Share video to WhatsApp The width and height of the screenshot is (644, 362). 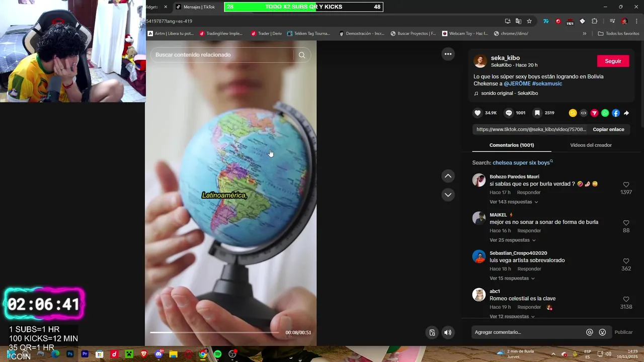[x=605, y=113]
